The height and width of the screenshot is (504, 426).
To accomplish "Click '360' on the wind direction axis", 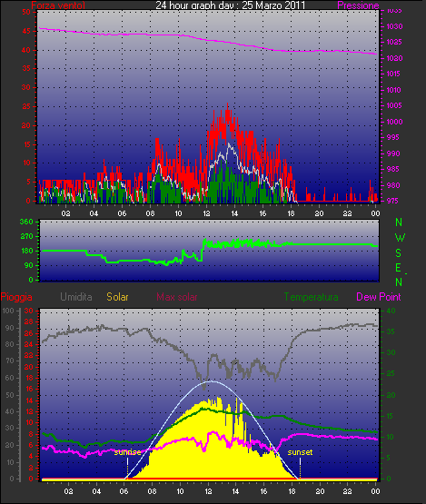I will [x=26, y=222].
